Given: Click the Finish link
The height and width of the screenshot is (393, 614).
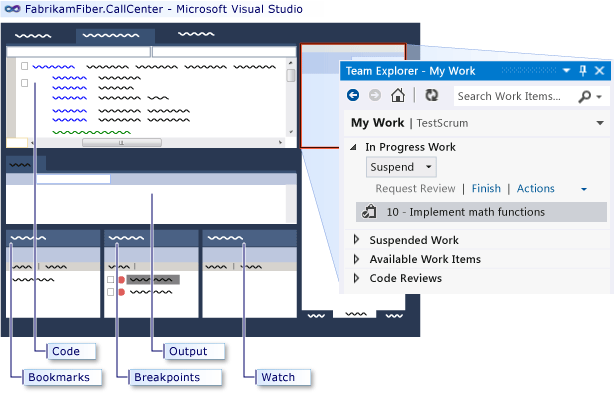Looking at the screenshot, I should tap(486, 188).
